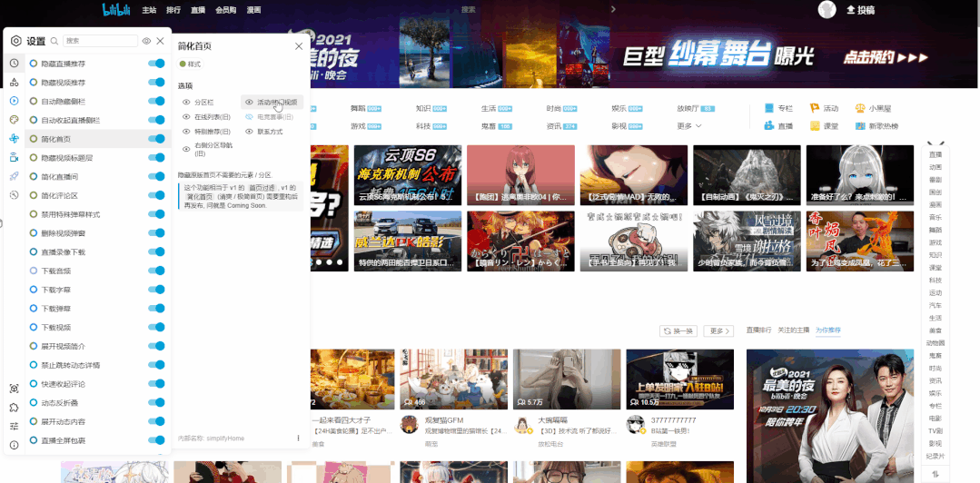This screenshot has width=980, height=483.
Task: Toggle 在线列表(旧) visibility option
Action: click(x=205, y=117)
